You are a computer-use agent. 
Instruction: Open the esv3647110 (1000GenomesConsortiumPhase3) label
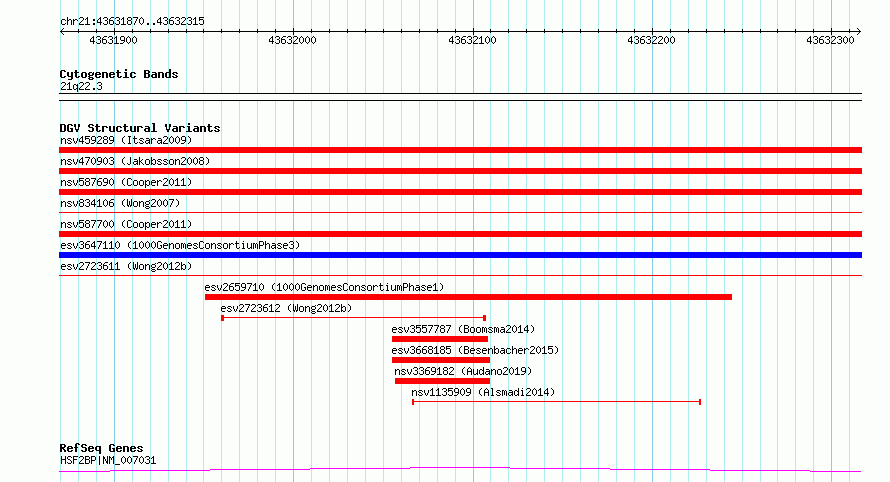pyautogui.click(x=180, y=245)
